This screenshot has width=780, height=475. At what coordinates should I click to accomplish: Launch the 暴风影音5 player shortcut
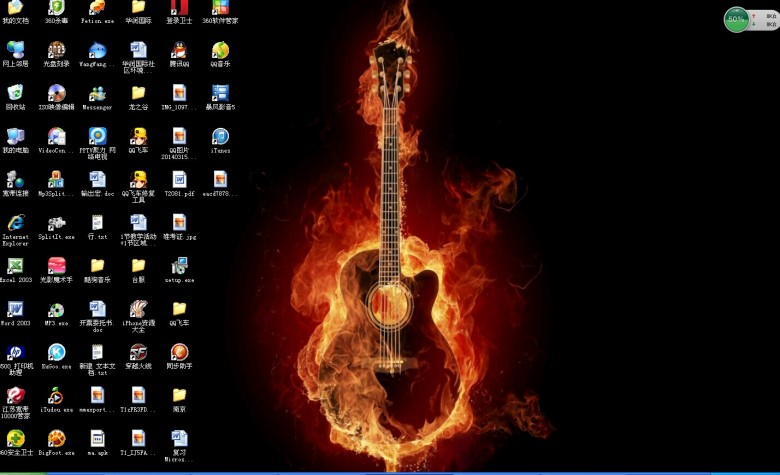click(x=220, y=94)
